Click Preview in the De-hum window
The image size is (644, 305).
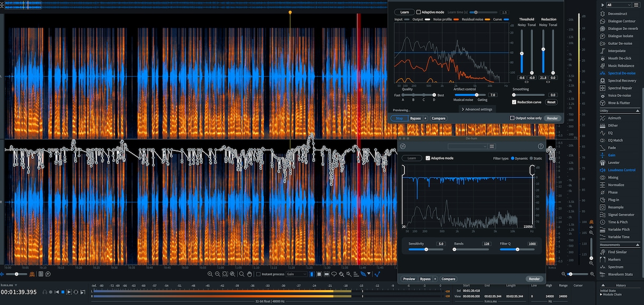point(409,279)
